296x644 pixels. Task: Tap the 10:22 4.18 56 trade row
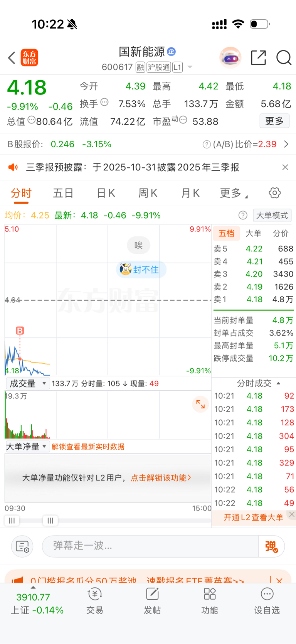pos(254,489)
